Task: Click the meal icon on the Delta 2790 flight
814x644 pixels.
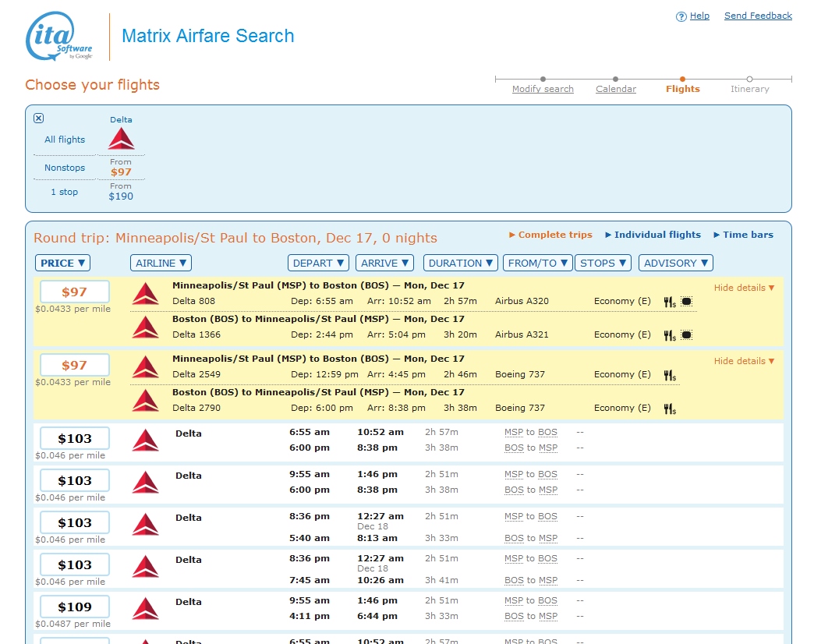Action: tap(669, 408)
